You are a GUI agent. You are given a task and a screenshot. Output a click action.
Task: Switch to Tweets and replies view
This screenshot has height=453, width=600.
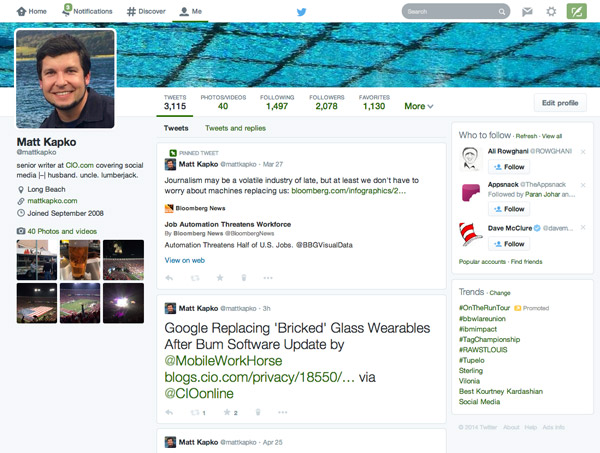point(235,128)
